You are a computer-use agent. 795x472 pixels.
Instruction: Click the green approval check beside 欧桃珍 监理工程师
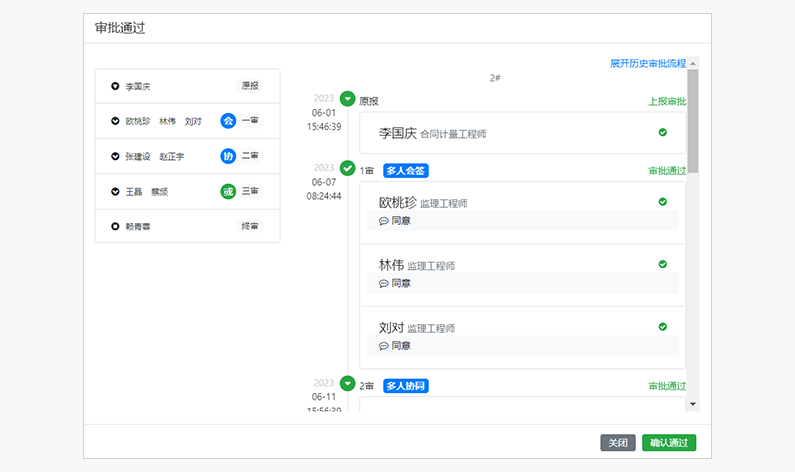(x=663, y=202)
